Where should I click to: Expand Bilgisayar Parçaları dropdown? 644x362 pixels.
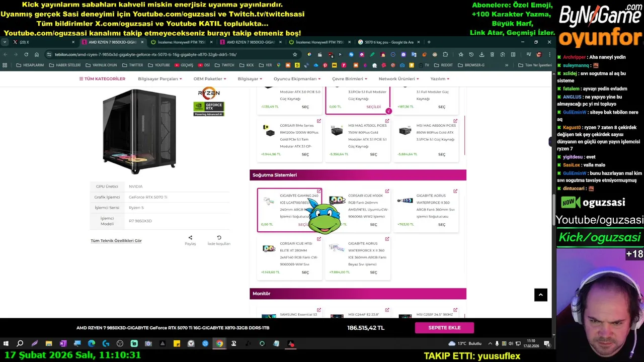[x=160, y=79]
